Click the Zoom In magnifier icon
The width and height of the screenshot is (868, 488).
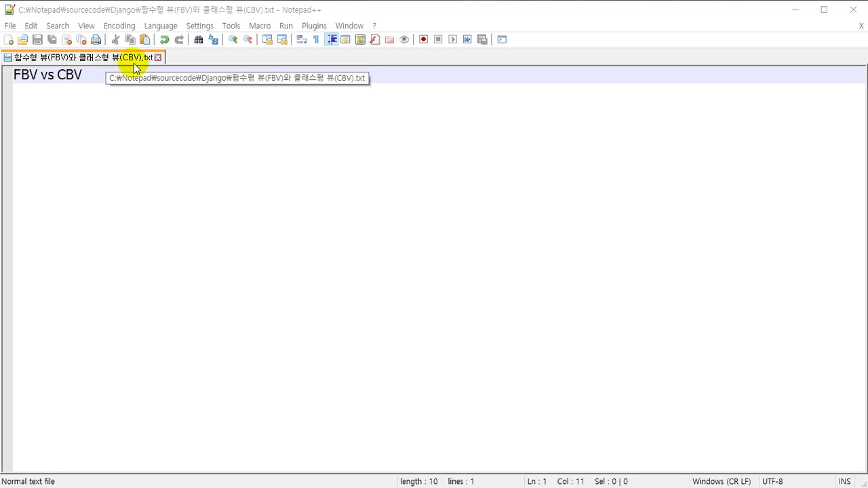pos(233,39)
